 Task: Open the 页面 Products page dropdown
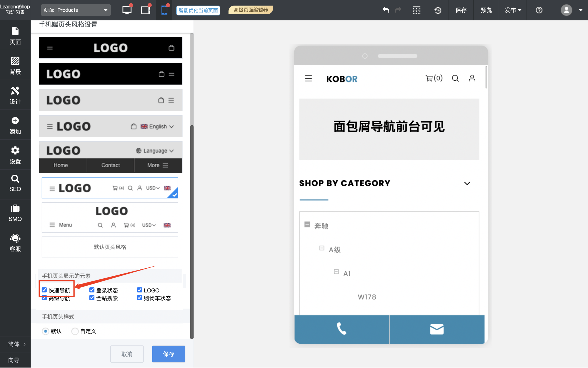[76, 10]
